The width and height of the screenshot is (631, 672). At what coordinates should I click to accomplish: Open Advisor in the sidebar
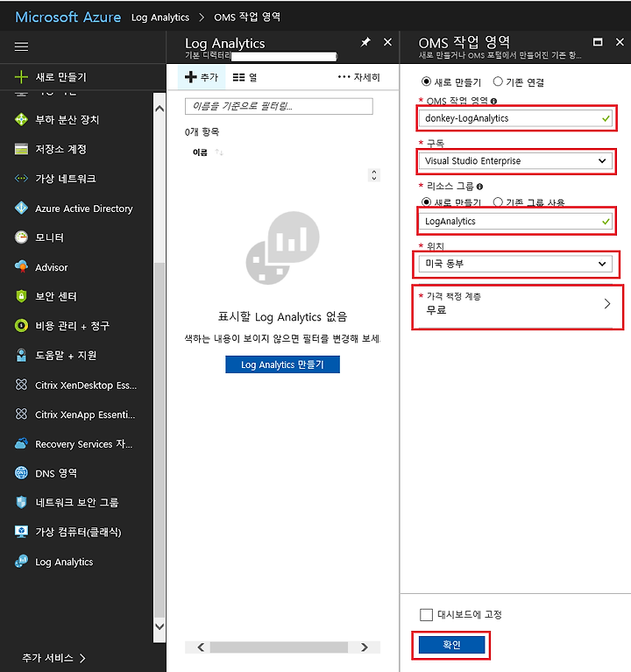52,267
